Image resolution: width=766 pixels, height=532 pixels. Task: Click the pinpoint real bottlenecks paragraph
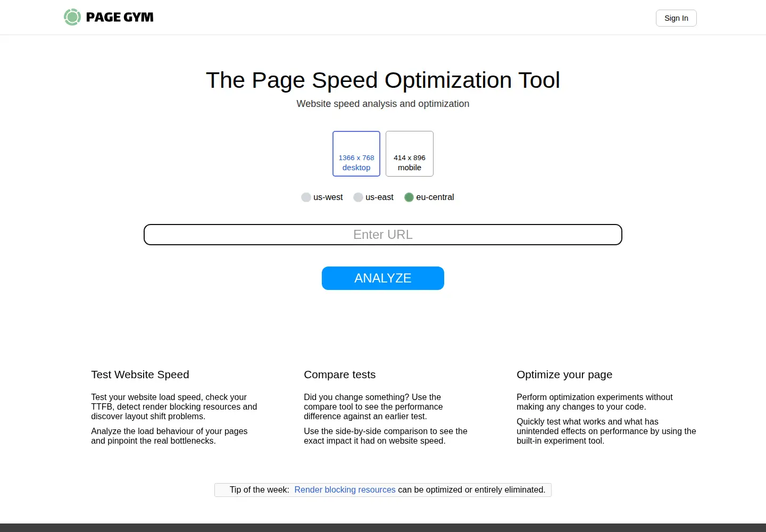click(x=169, y=436)
